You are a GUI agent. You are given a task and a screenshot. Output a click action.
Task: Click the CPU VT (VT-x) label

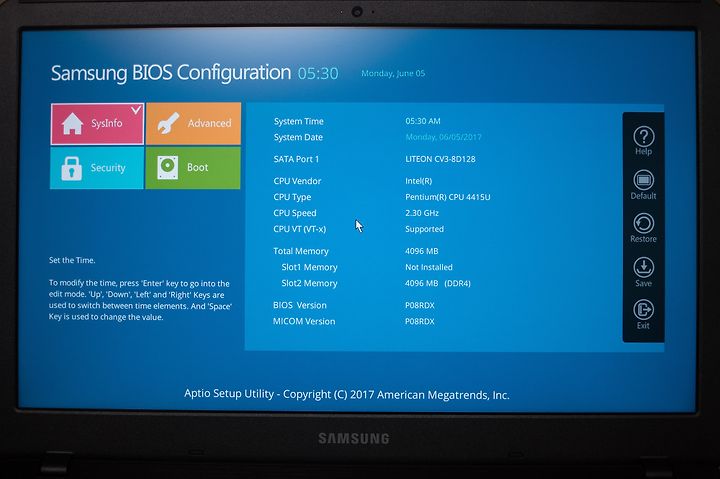[299, 229]
